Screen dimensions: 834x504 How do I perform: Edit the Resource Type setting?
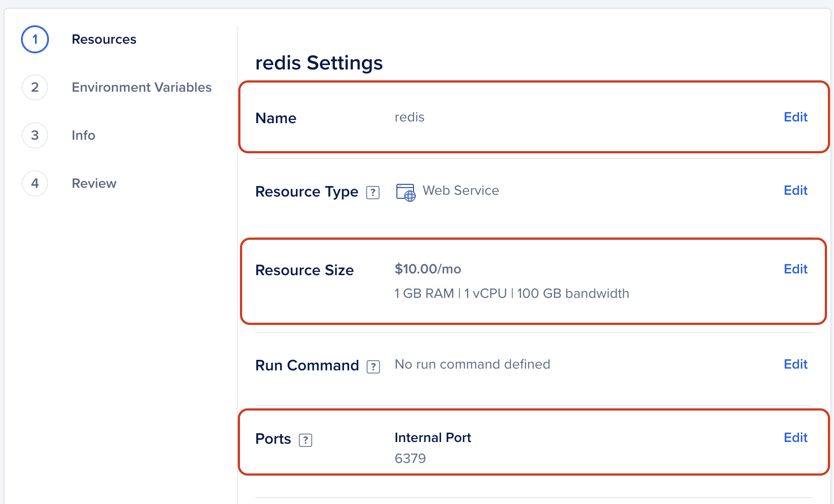795,190
